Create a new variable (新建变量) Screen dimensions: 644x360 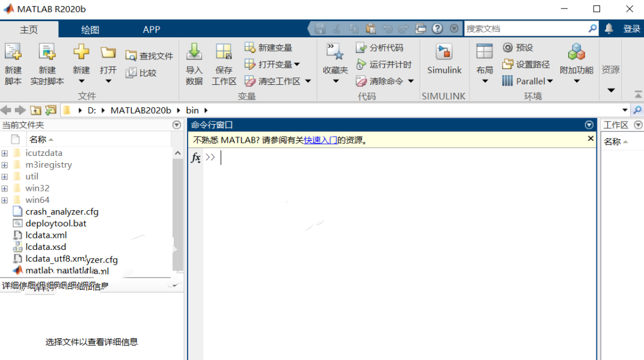tap(268, 48)
